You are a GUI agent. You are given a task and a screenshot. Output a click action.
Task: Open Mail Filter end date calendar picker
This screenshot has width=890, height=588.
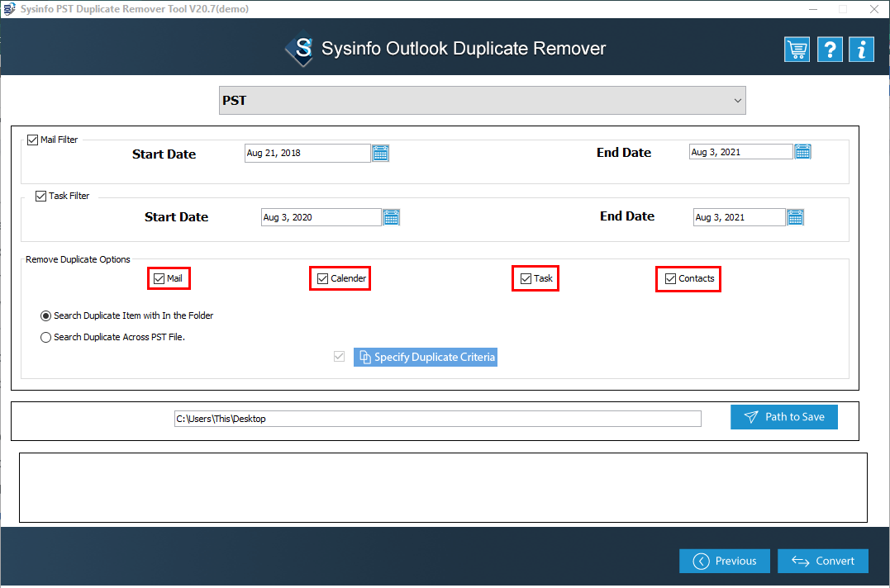click(x=802, y=152)
